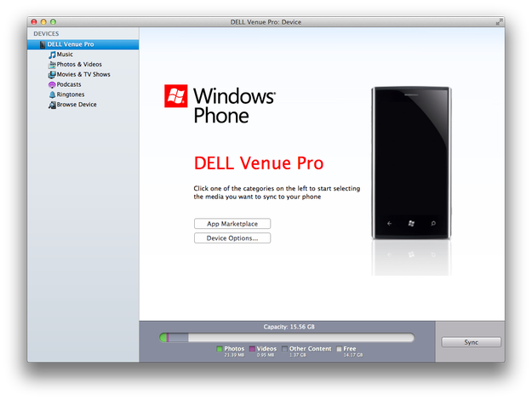This screenshot has width=532, height=400.
Task: Open the Ringtones category
Action: [x=71, y=94]
